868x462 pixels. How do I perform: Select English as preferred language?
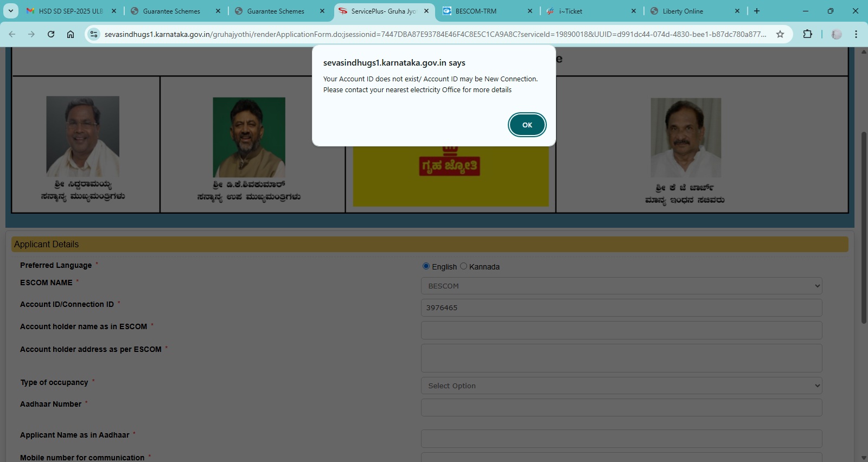point(426,266)
